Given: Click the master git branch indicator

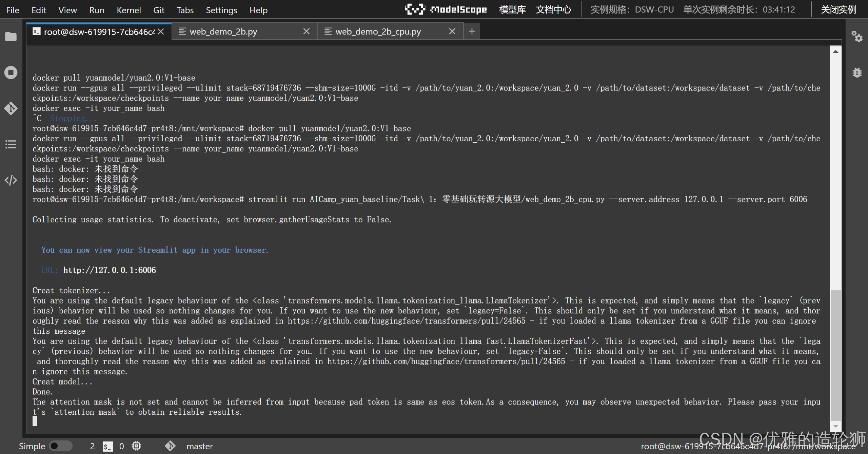Looking at the screenshot, I should 199,446.
